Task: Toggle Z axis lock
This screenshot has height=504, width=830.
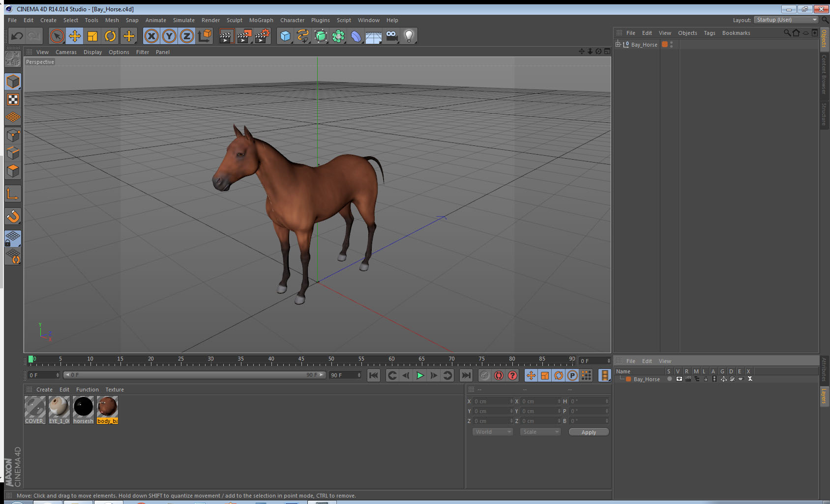Action: pyautogui.click(x=187, y=36)
